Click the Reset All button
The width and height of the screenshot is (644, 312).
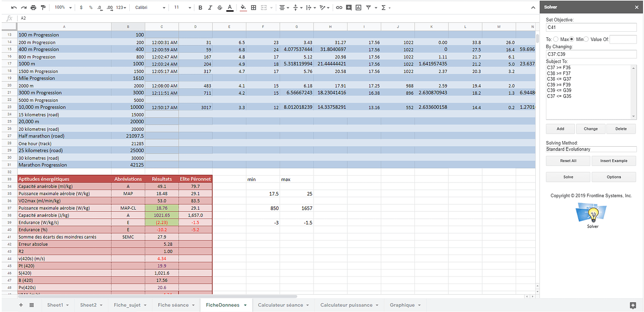pos(568,161)
